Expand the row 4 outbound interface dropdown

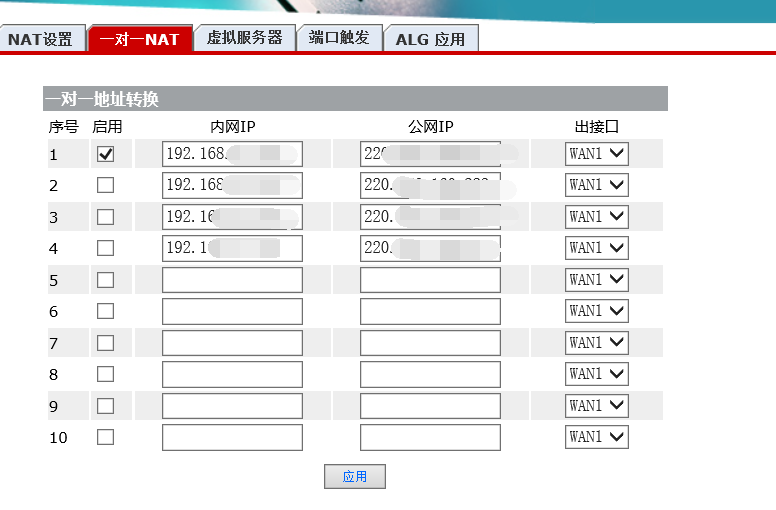coord(597,248)
